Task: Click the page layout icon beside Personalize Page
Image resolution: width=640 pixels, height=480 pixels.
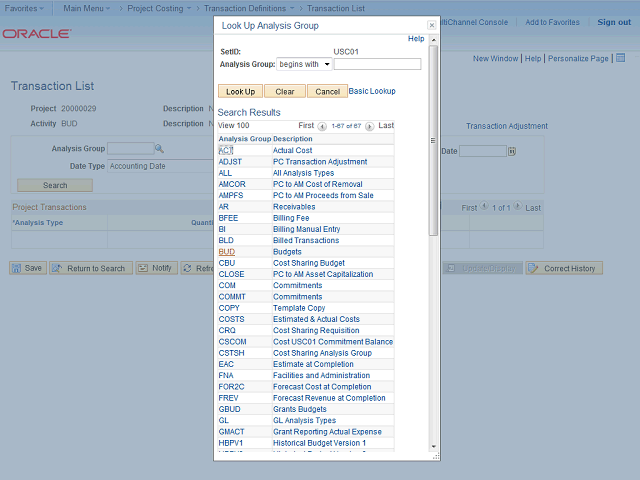Action: pos(620,58)
